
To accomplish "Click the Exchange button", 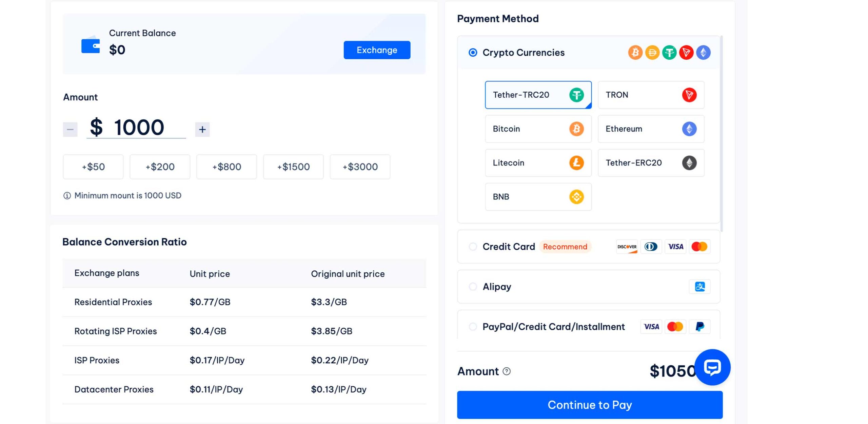I will click(377, 50).
